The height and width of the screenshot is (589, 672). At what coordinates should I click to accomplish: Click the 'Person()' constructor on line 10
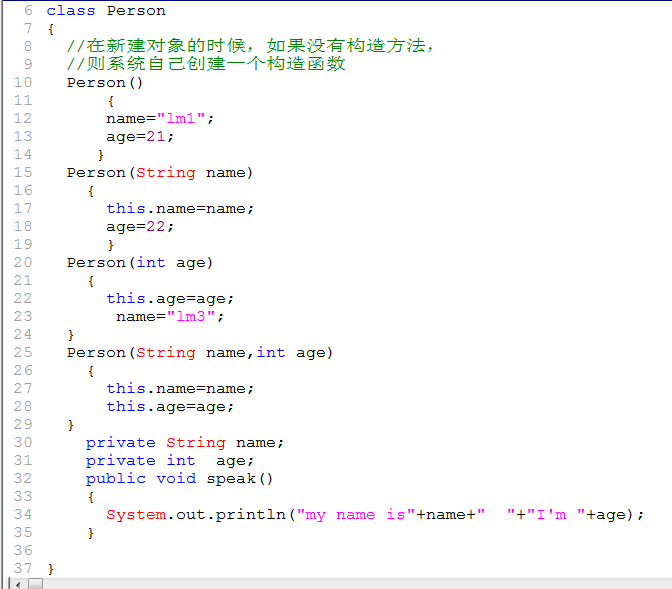(x=105, y=82)
